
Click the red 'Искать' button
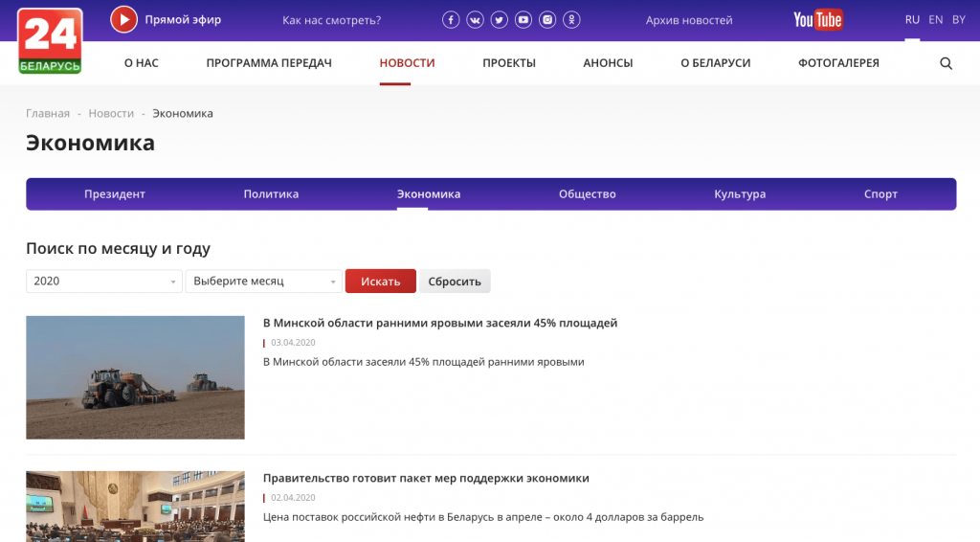tap(380, 282)
